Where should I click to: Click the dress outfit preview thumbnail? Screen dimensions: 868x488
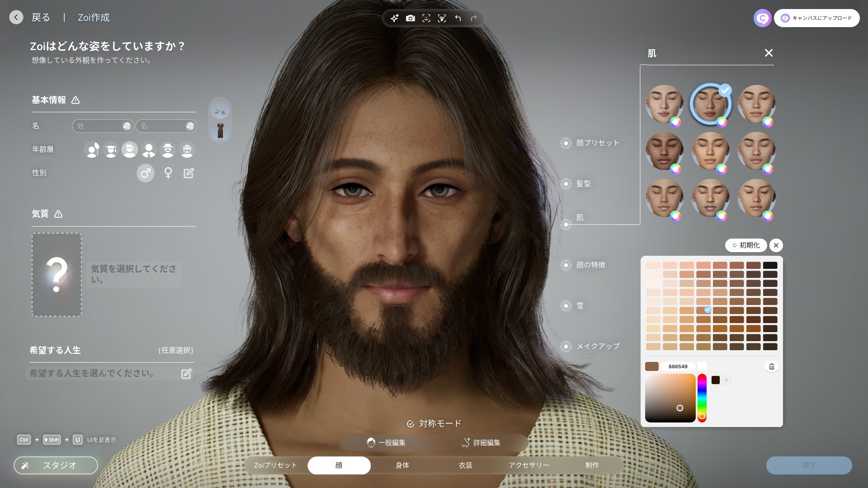pyautogui.click(x=220, y=131)
